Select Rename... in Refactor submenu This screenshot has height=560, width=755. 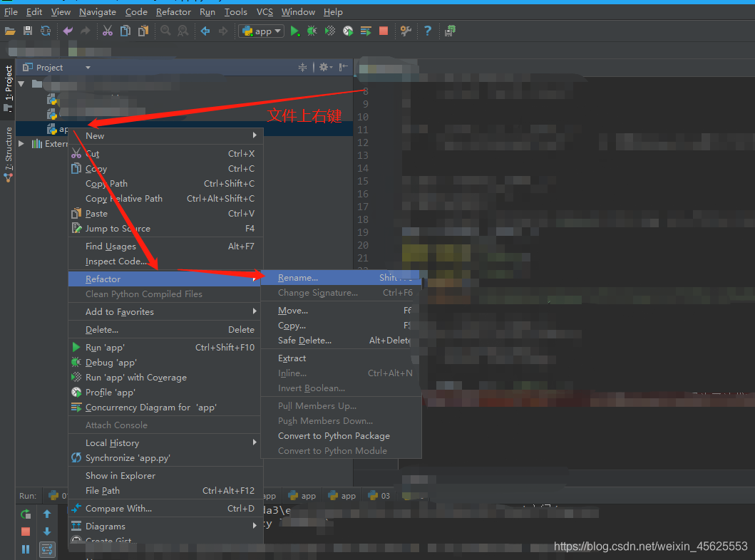[341, 278]
